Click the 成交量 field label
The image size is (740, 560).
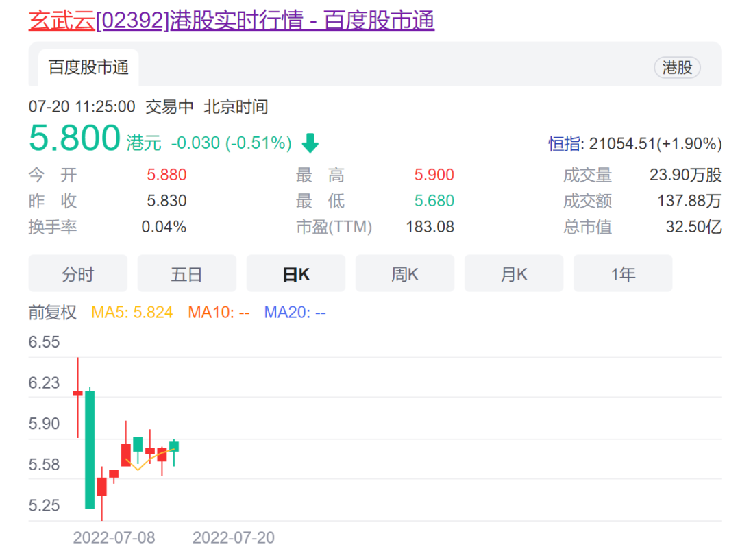(587, 175)
